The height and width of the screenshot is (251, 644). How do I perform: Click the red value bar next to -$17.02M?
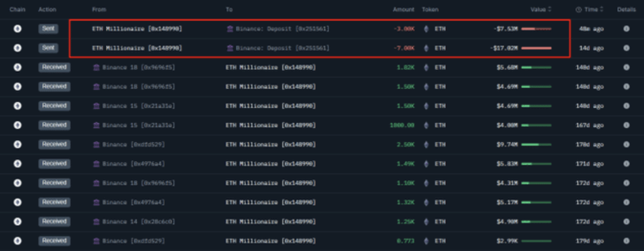tap(536, 48)
